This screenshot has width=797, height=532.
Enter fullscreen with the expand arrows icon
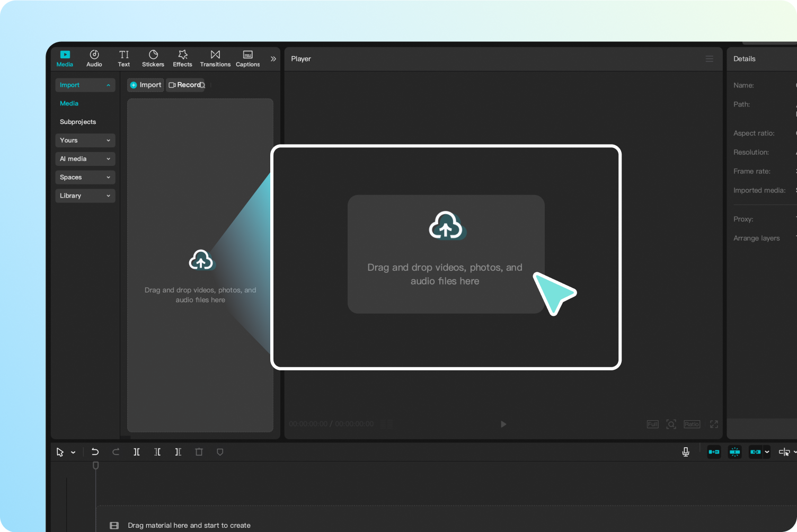tap(714, 424)
